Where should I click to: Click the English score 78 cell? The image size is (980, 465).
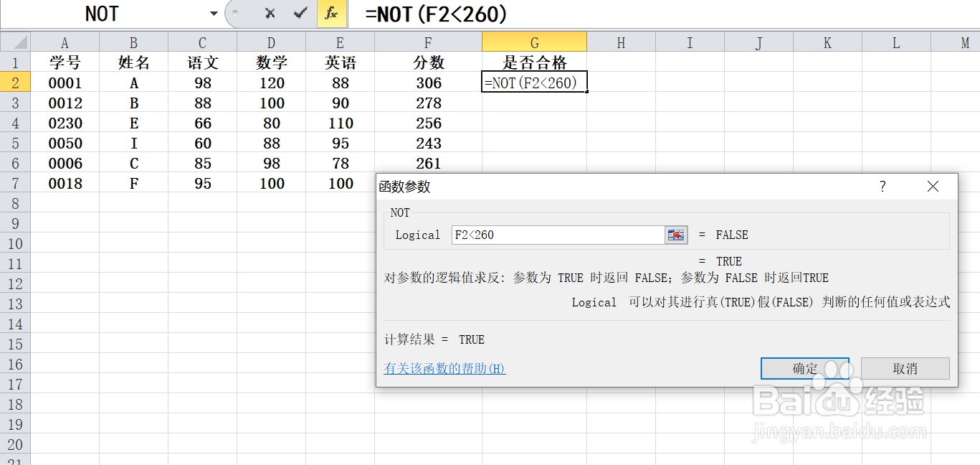click(x=340, y=163)
